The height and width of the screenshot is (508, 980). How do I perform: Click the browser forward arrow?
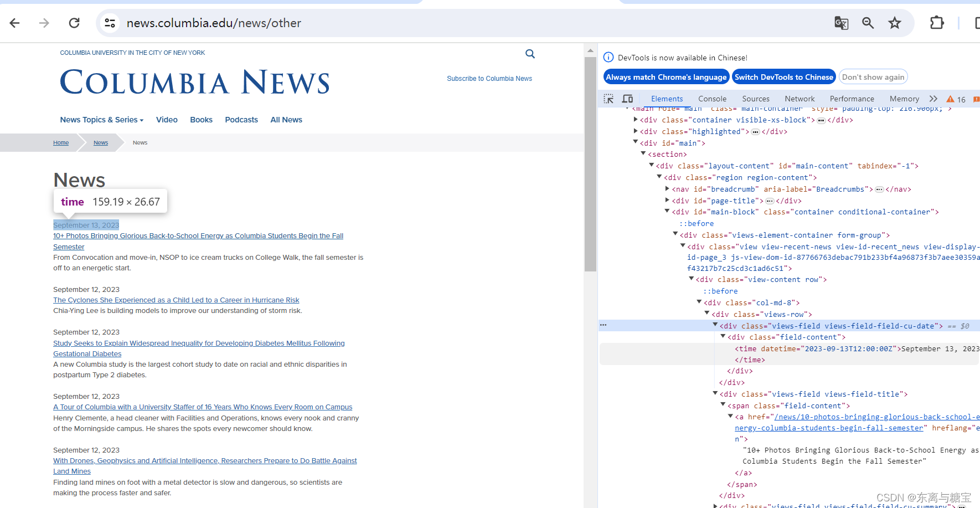point(44,23)
